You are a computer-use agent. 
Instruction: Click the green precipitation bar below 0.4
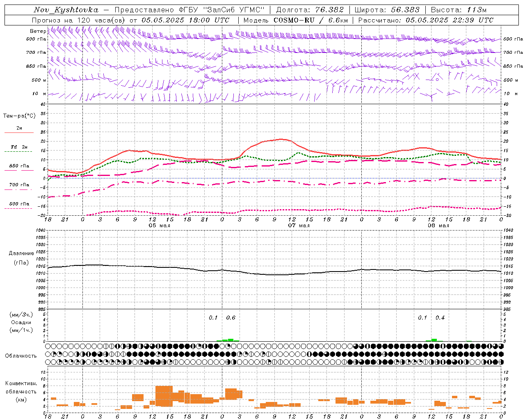(x=434, y=340)
